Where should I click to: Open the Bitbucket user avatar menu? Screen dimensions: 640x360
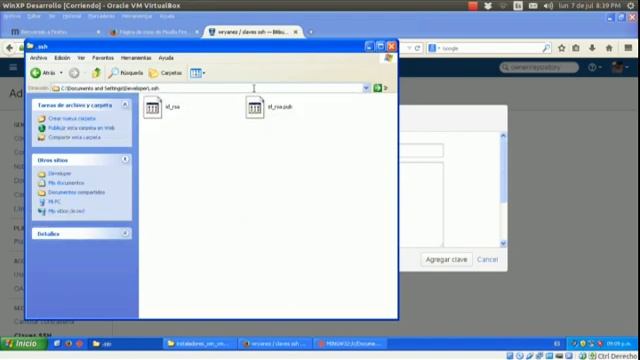point(620,67)
